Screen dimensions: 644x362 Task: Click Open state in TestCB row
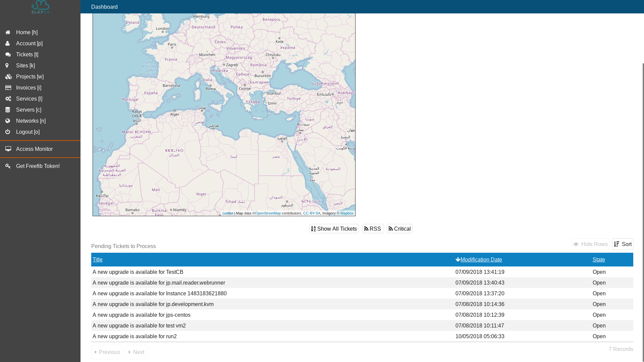[599, 272]
